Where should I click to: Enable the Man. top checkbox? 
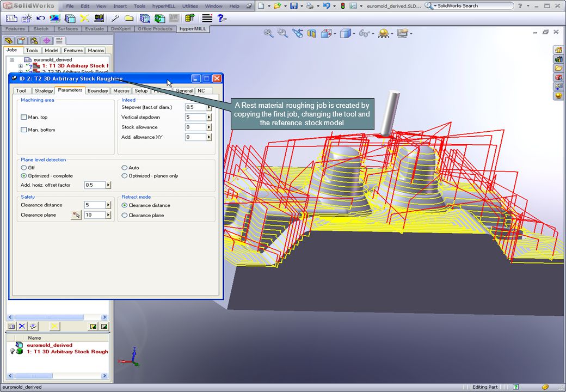pos(24,117)
